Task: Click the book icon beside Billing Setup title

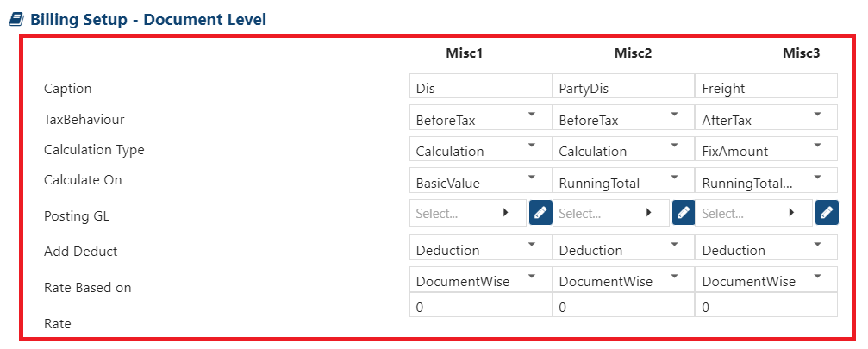Action: tap(16, 20)
